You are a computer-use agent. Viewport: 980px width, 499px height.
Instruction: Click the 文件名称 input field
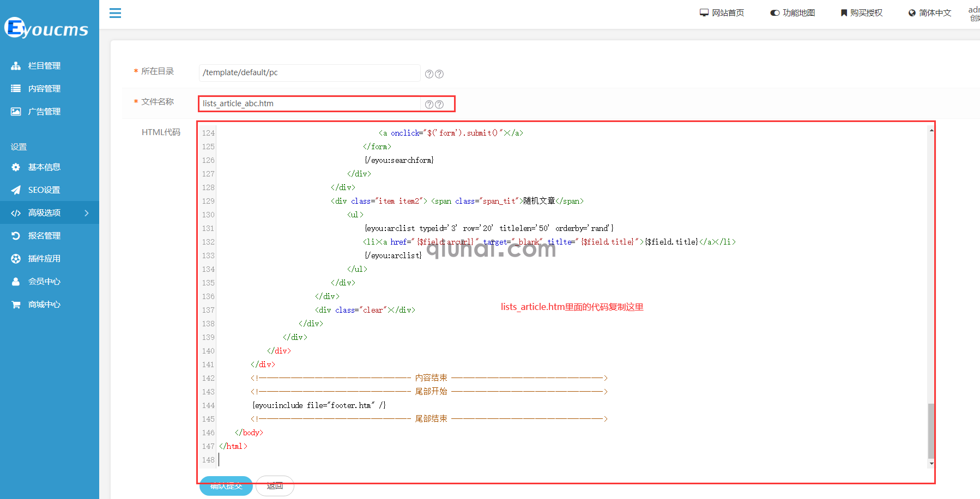pos(310,104)
